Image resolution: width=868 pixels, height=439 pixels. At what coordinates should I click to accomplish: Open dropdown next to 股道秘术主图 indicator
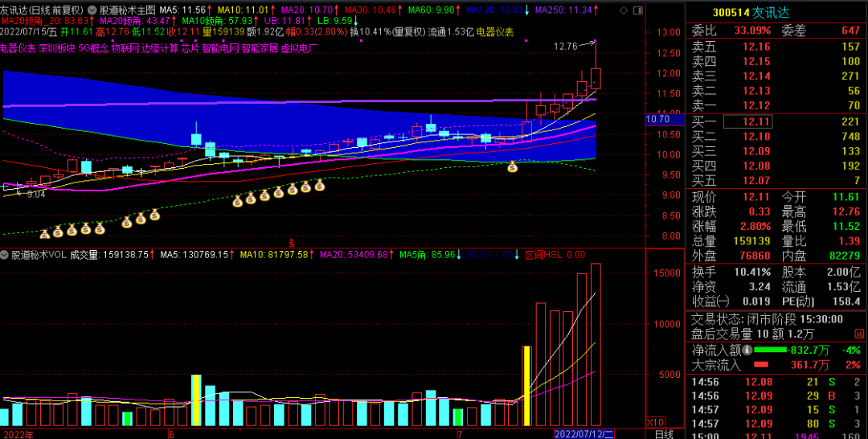pyautogui.click(x=92, y=10)
